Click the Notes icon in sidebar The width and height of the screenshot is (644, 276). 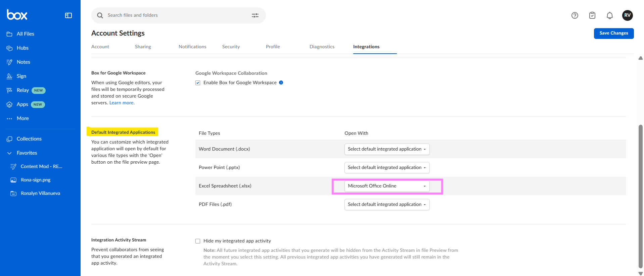(x=9, y=62)
